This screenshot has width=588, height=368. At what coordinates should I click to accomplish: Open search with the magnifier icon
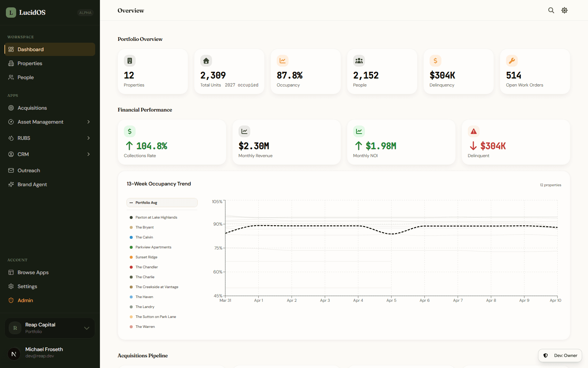(551, 10)
